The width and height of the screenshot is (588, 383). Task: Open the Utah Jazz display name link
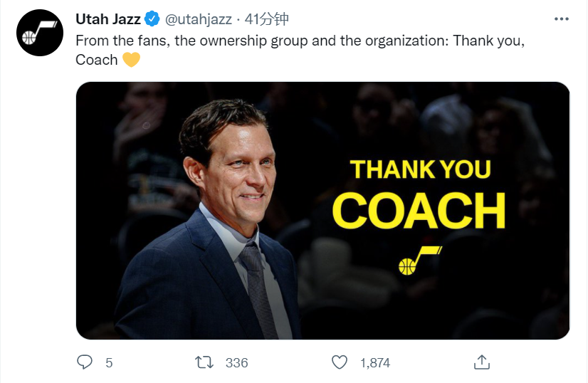[x=108, y=19]
